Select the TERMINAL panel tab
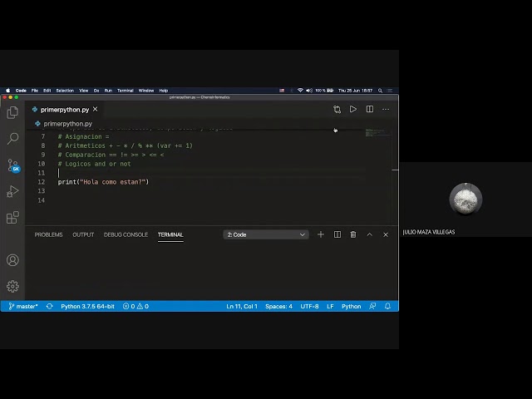532x399 pixels. tap(170, 234)
